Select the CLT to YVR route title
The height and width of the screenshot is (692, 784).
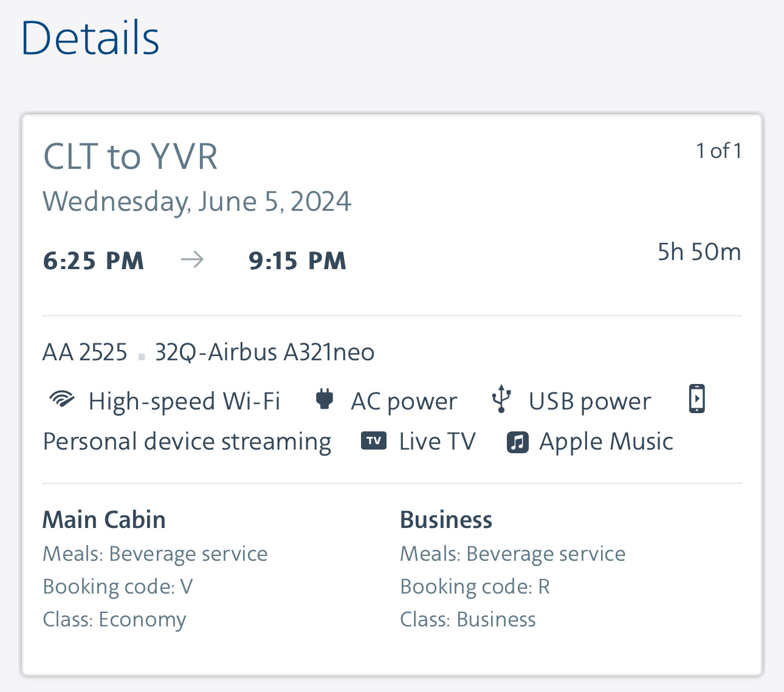[130, 156]
